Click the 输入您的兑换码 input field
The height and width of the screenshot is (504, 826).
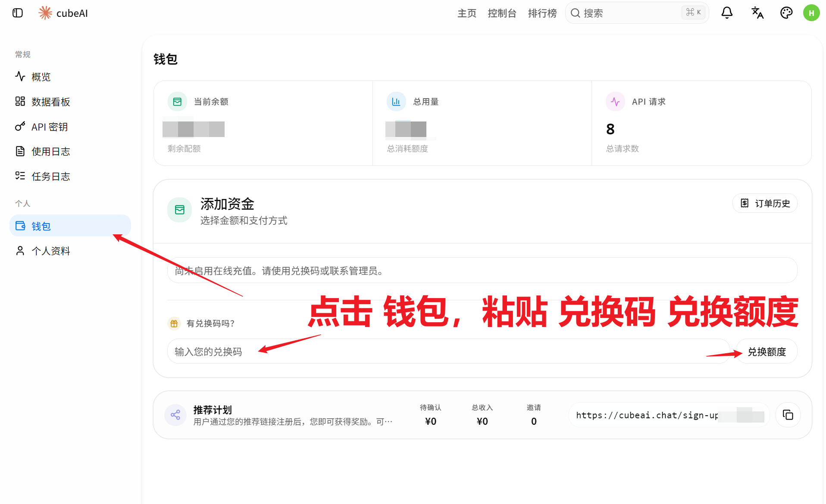point(448,352)
